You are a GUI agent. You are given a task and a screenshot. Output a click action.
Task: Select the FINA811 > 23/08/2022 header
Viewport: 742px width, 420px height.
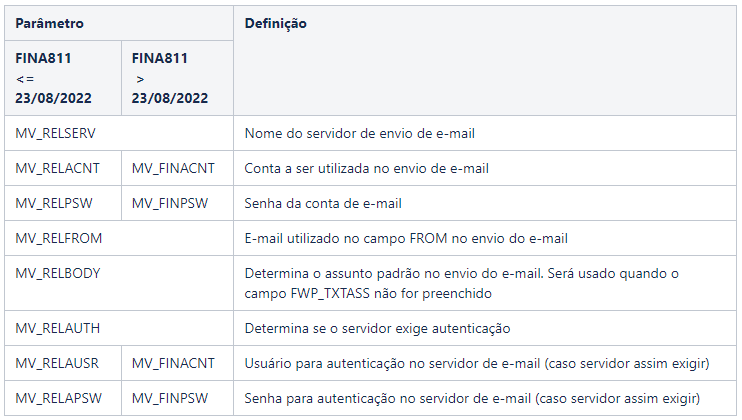177,78
